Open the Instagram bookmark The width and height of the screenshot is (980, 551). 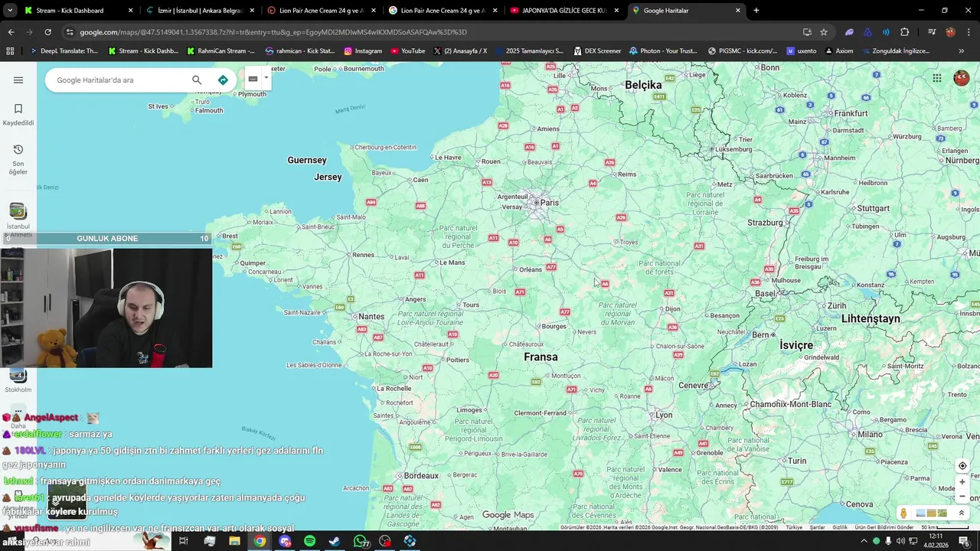point(363,51)
